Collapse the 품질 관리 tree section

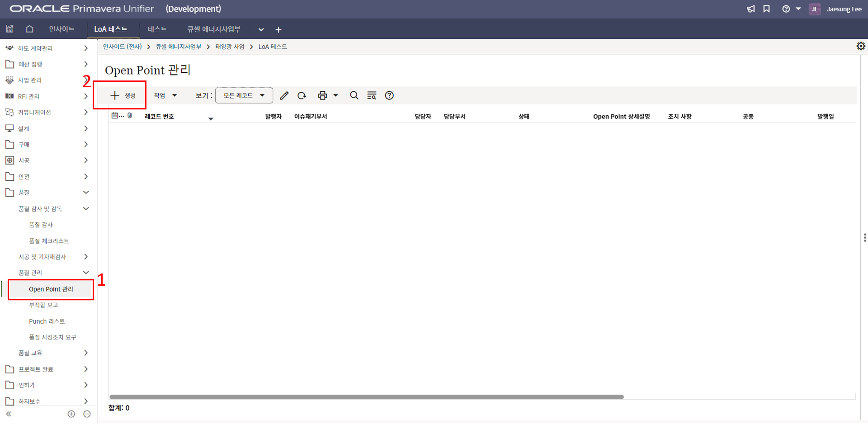(86, 273)
